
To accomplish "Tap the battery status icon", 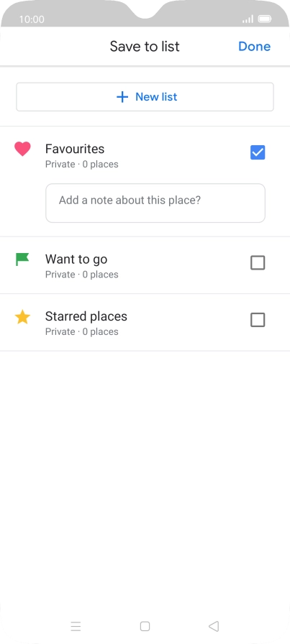I will click(265, 19).
